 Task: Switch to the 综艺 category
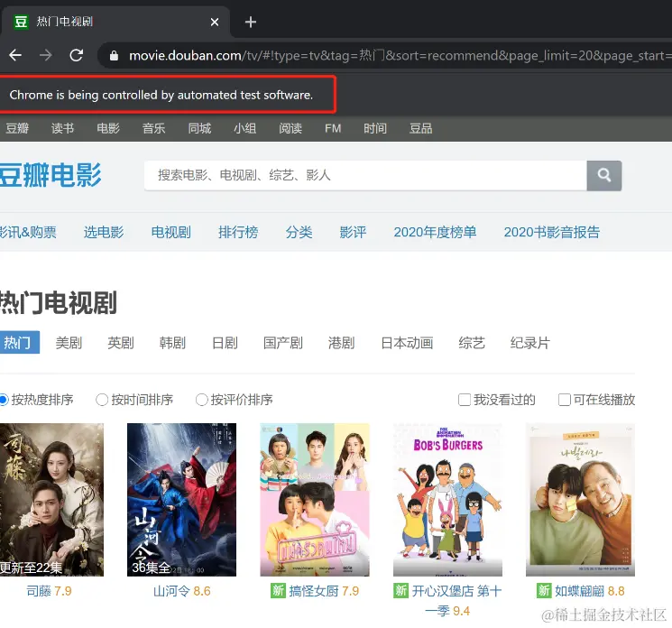pos(472,343)
